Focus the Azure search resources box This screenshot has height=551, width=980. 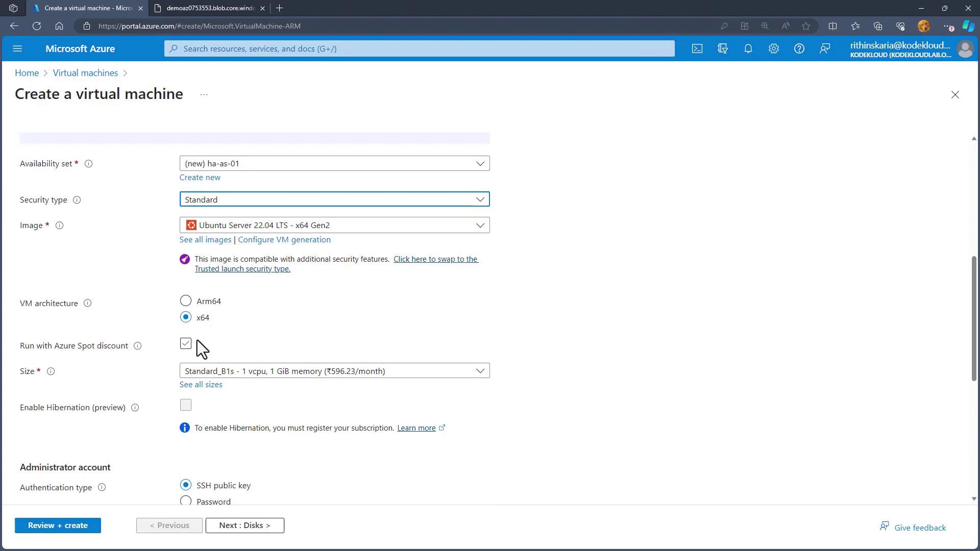click(x=419, y=49)
